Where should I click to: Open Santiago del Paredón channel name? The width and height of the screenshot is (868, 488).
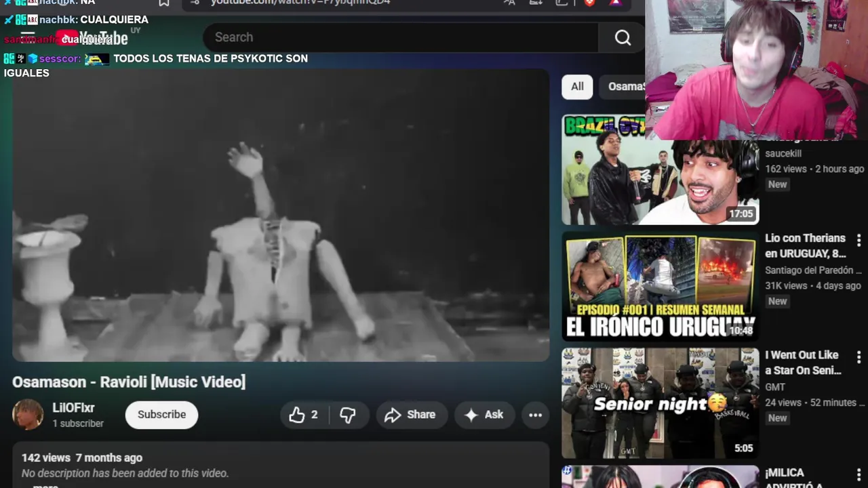coord(813,270)
